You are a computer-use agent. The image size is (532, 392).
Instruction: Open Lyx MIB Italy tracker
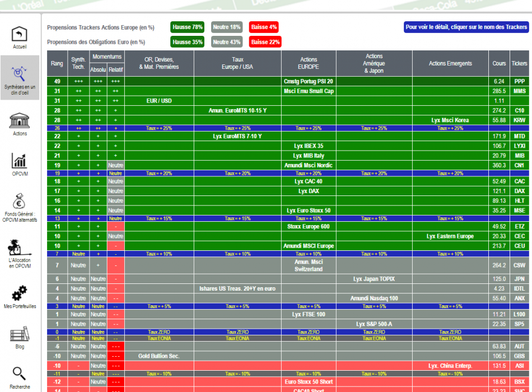tap(309, 156)
